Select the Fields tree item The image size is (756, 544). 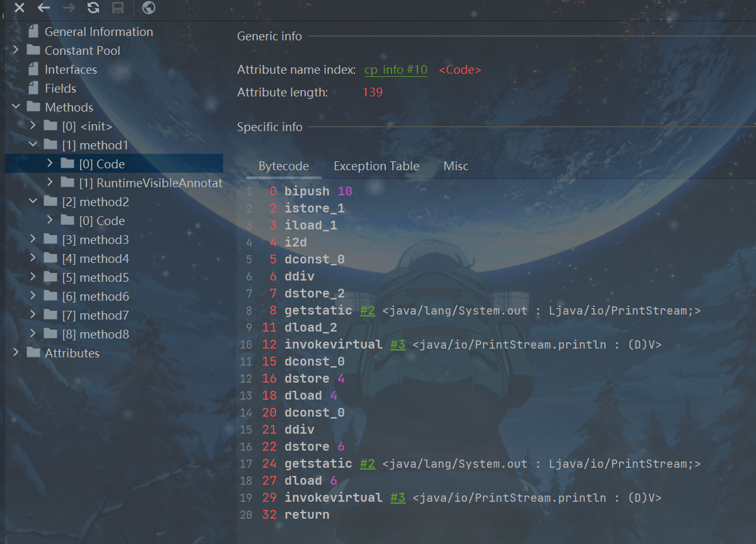(x=60, y=88)
